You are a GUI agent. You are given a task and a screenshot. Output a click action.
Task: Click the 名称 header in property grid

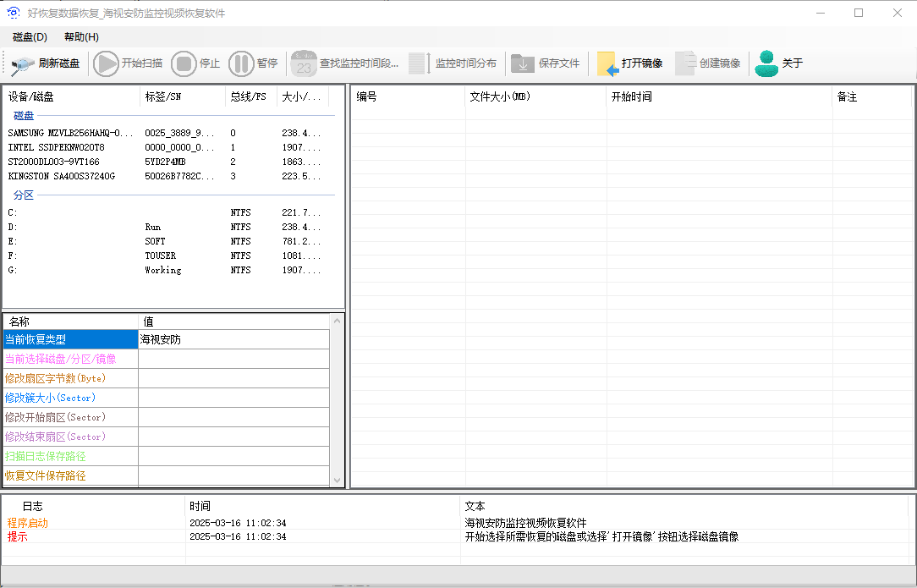[71, 321]
